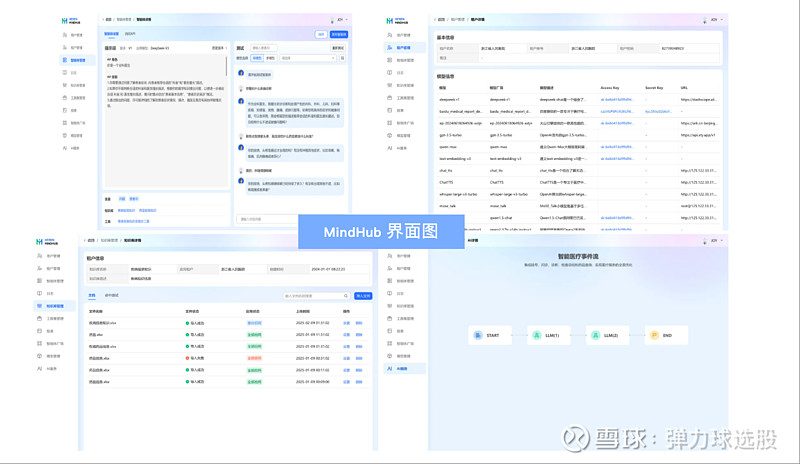This screenshot has height=464, width=800.
Task: Open Access Key link in text-embedding-v3 row
Action: coord(616,159)
